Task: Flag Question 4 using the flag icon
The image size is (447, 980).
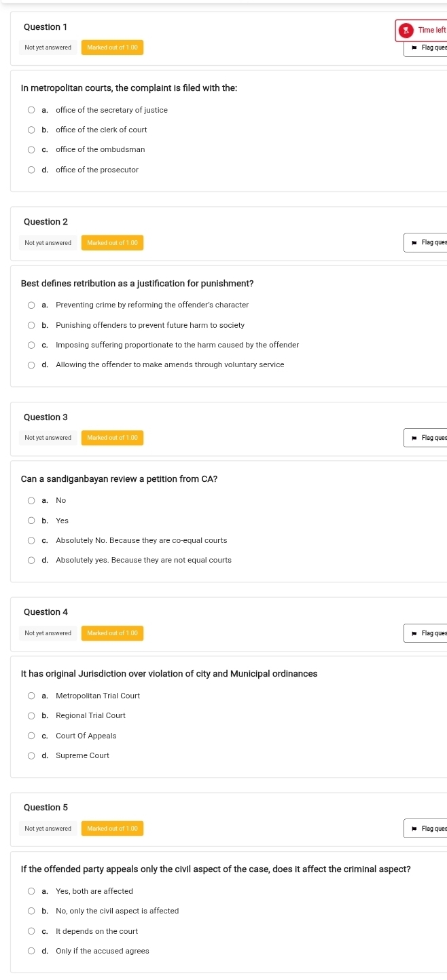Action: pyautogui.click(x=427, y=633)
